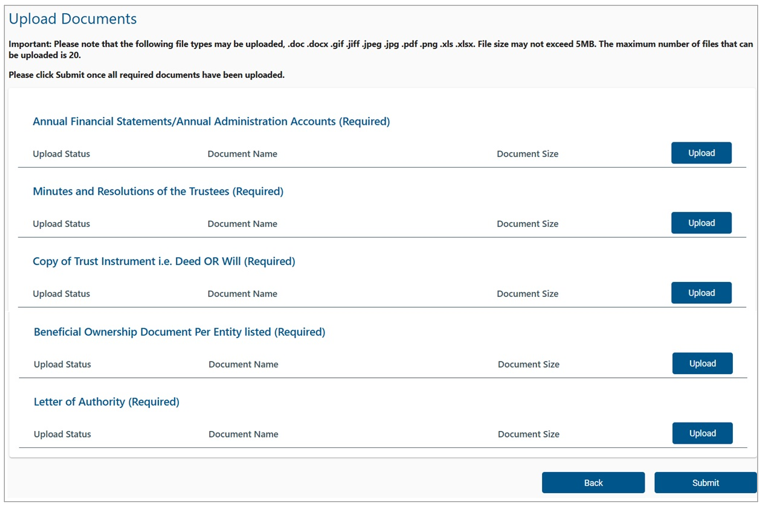Viewport: 760px width, 507px height.
Task: Click Upload Status under Annual Financial Statements
Action: click(x=62, y=154)
